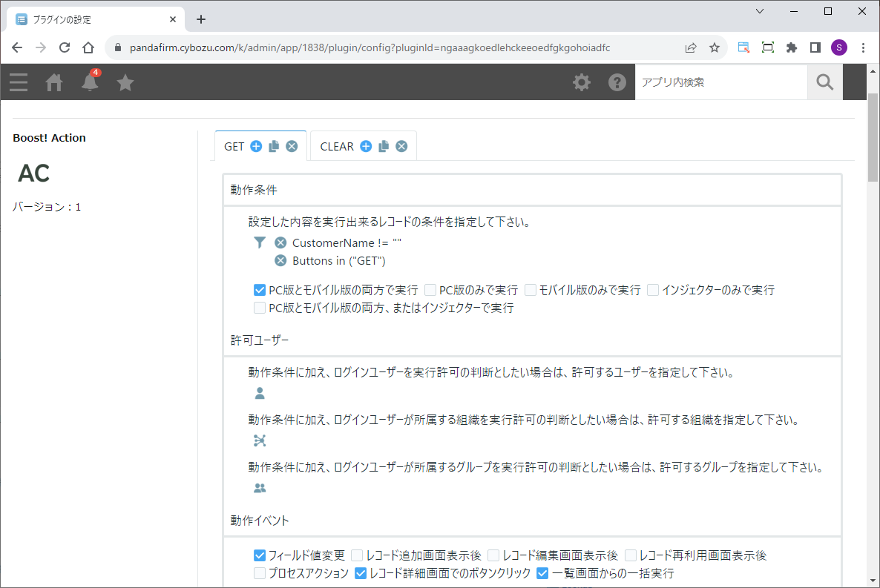
Task: Remove the CustomerName condition
Action: (280, 242)
